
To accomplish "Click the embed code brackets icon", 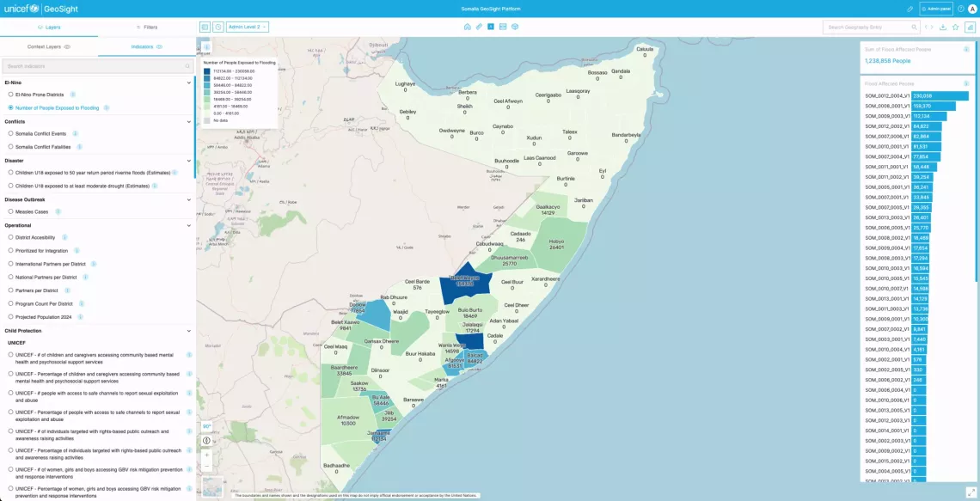I will point(928,27).
